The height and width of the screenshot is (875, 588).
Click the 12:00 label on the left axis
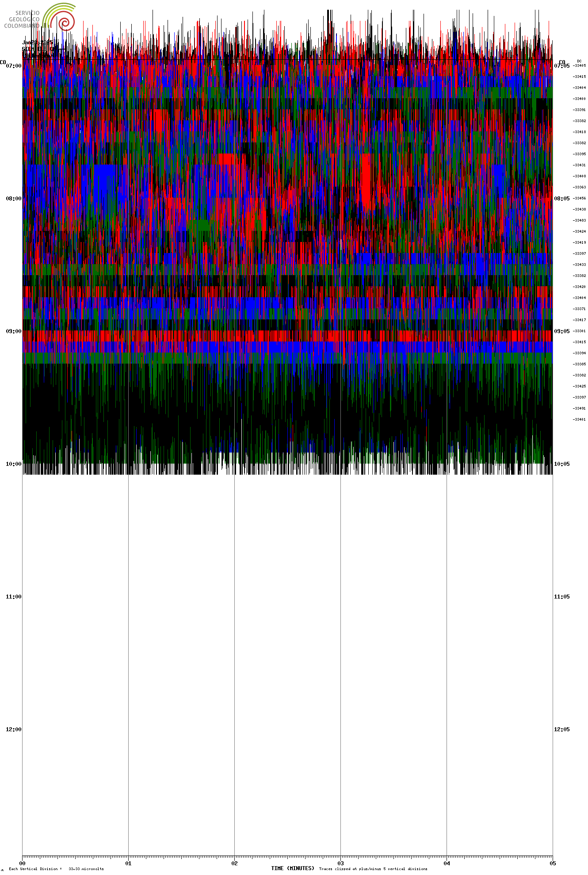point(13,729)
